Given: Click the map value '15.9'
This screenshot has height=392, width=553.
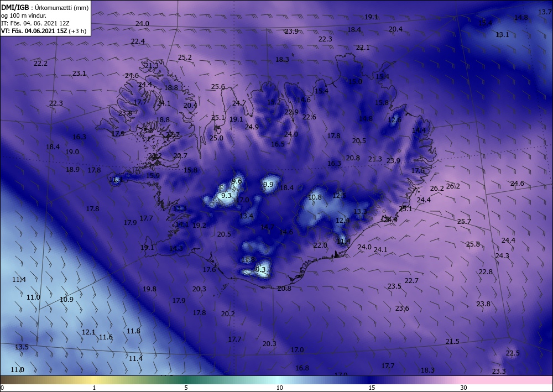Looking at the screenshot, I should click(153, 176).
